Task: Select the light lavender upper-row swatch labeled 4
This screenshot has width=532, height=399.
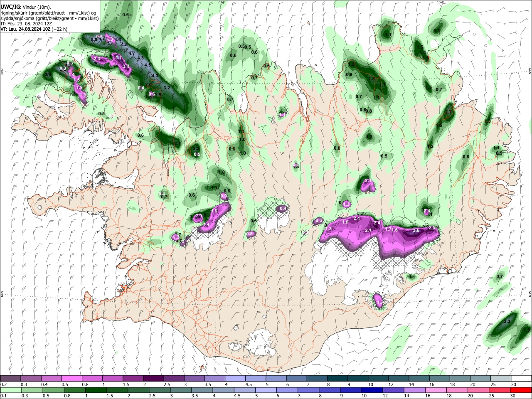Action: [235, 379]
